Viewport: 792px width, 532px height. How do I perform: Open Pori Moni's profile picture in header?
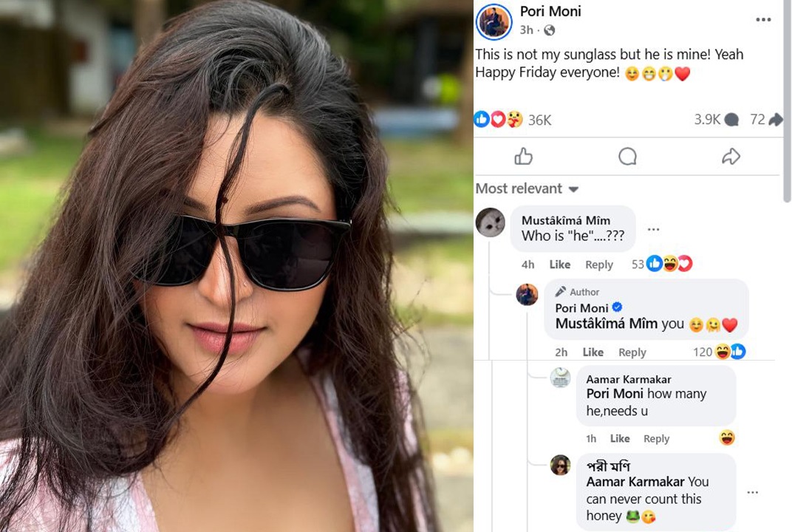(494, 21)
